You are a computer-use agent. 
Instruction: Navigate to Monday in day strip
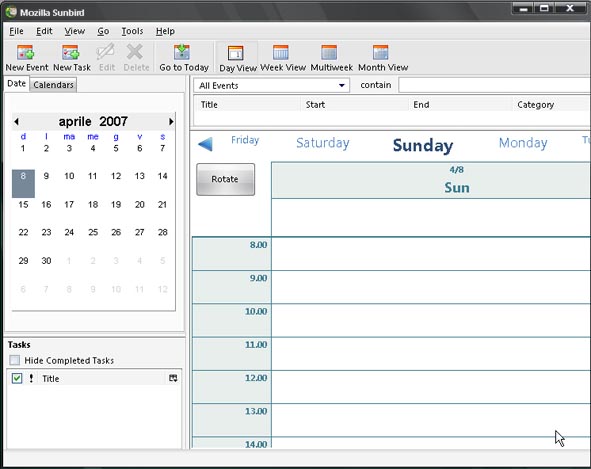coord(523,143)
